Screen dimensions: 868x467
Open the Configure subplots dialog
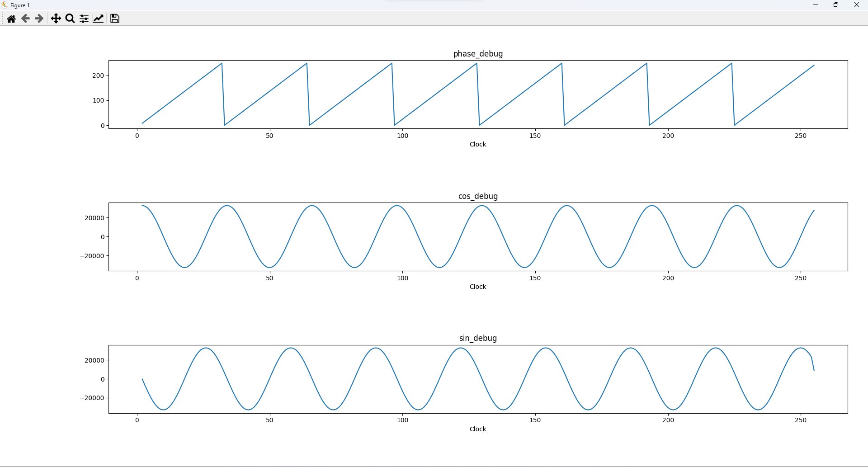(x=84, y=19)
